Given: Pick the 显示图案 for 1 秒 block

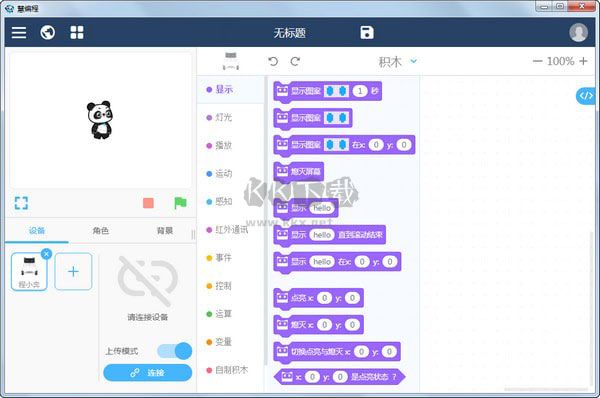Looking at the screenshot, I should (x=328, y=91).
